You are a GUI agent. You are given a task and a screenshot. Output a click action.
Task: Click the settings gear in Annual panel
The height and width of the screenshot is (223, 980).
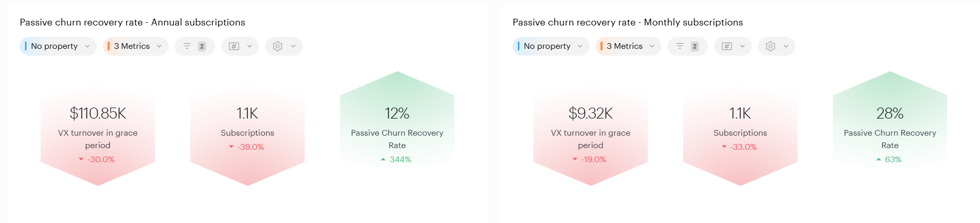[278, 46]
